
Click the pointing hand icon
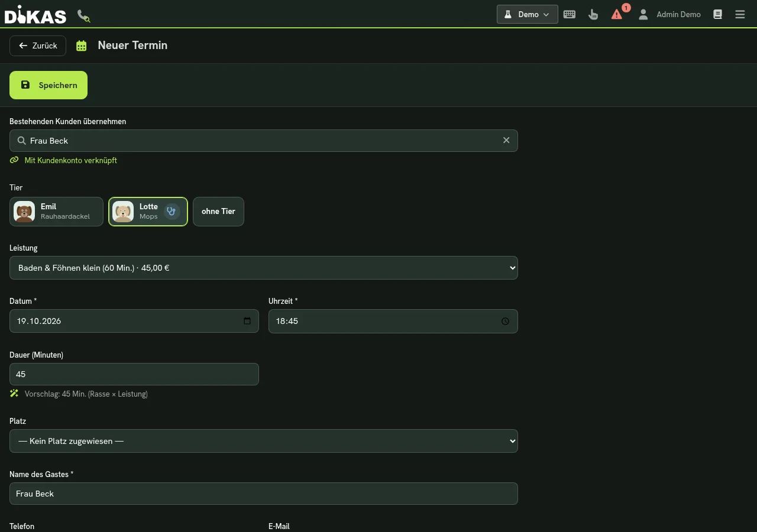[x=593, y=14]
